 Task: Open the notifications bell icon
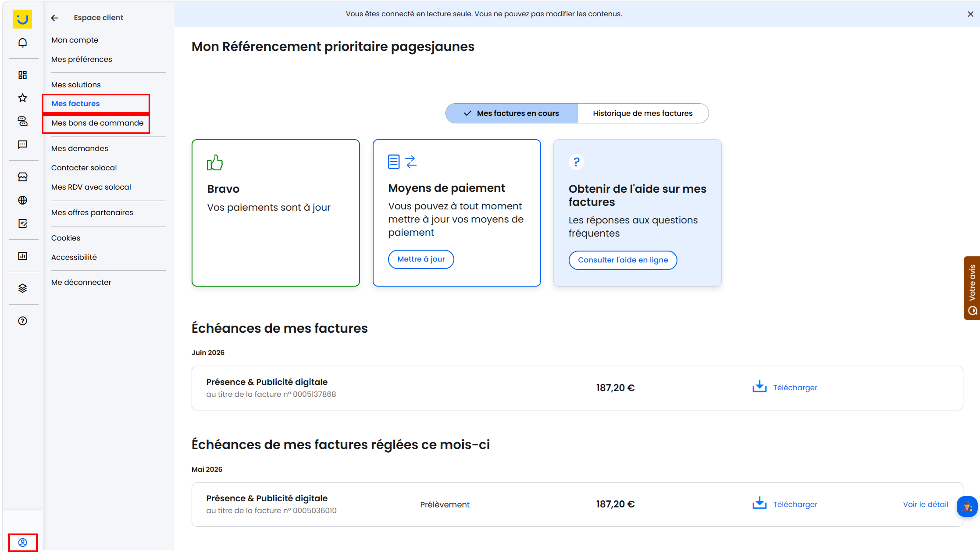click(22, 43)
